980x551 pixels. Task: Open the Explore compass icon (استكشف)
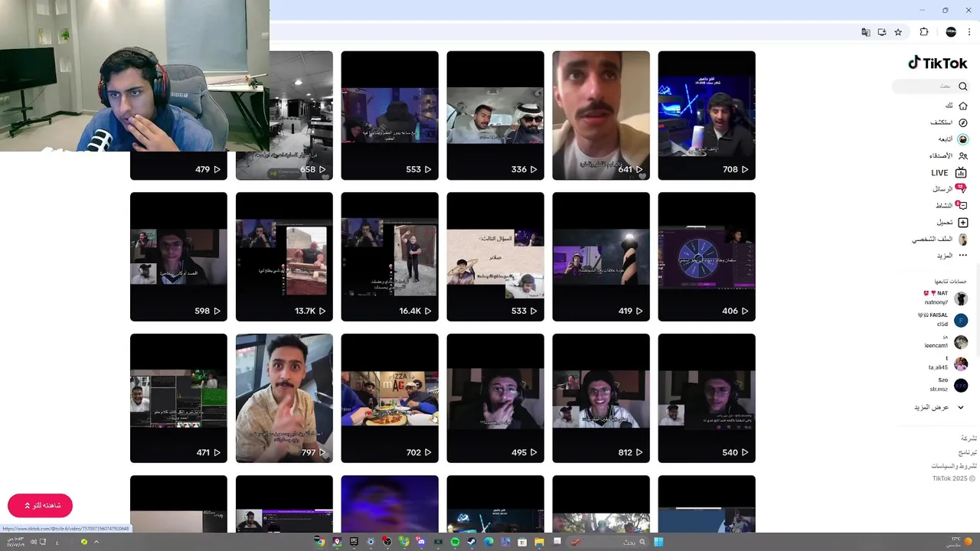(x=963, y=122)
